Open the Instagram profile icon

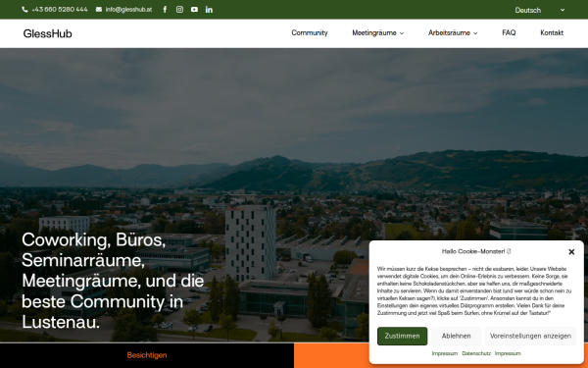point(179,10)
